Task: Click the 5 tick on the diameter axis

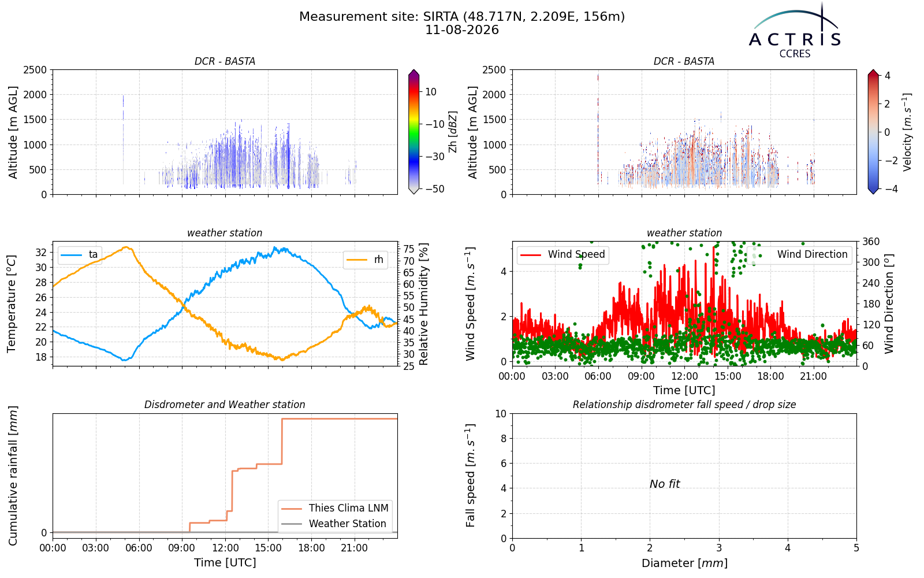Action: [856, 548]
